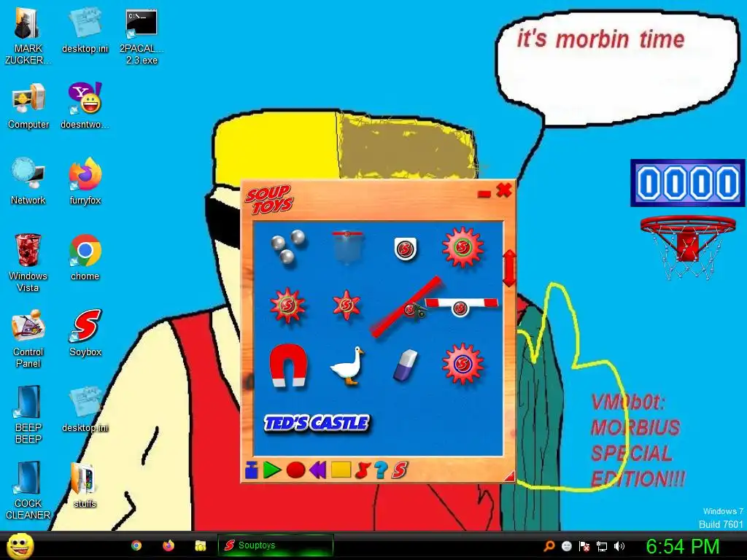Click the blue weight icon in Soup Toys toolbar
This screenshot has width=747, height=560.
point(251,470)
